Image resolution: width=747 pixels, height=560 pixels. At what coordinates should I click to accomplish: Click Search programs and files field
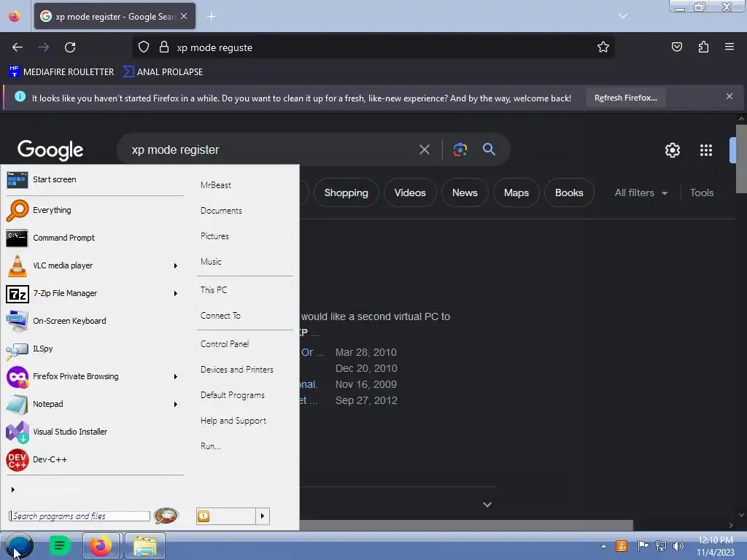(79, 516)
